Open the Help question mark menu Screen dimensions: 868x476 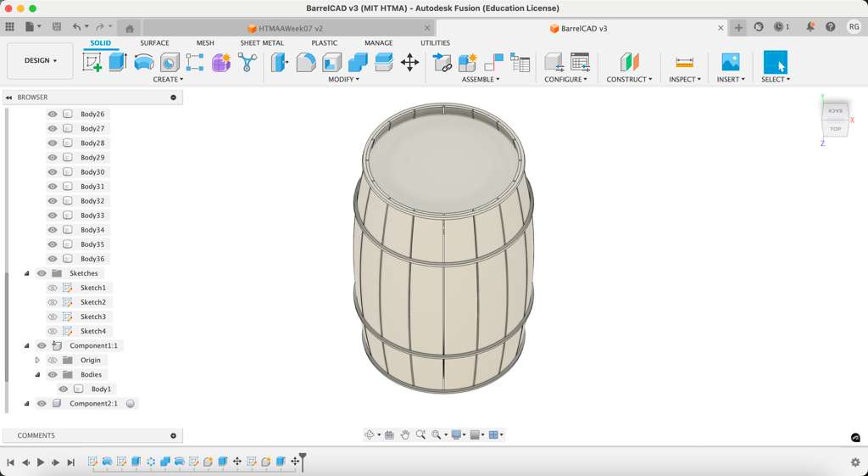[x=831, y=26]
